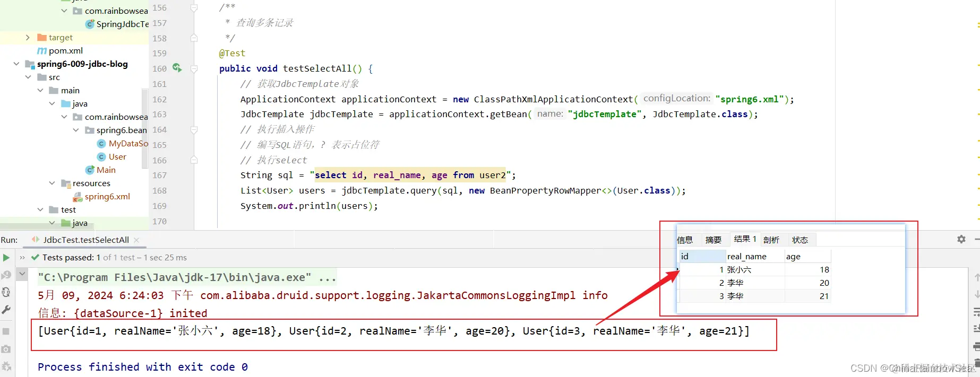Select User class in project tree

click(117, 157)
